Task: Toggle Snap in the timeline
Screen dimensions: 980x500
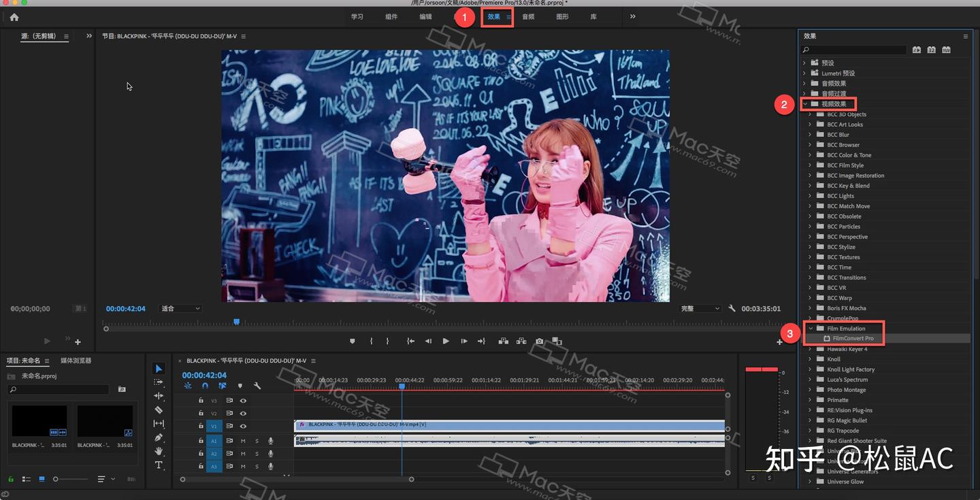Action: point(205,386)
